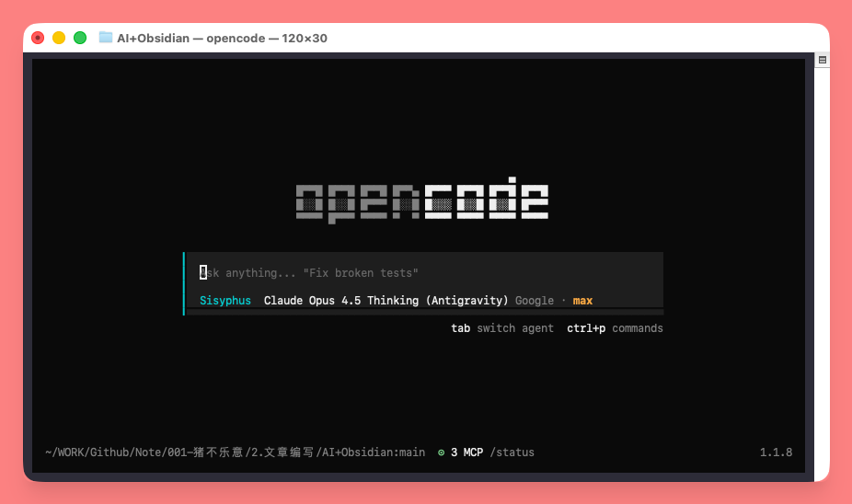This screenshot has width=852, height=504.
Task: Click the "ctrl+p" key hint
Action: pyautogui.click(x=586, y=328)
